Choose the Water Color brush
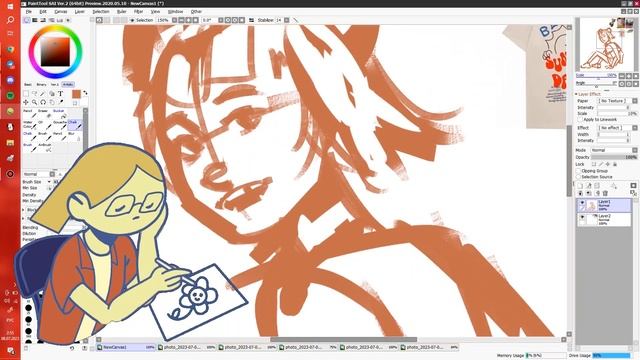The image size is (640, 360). [30, 125]
